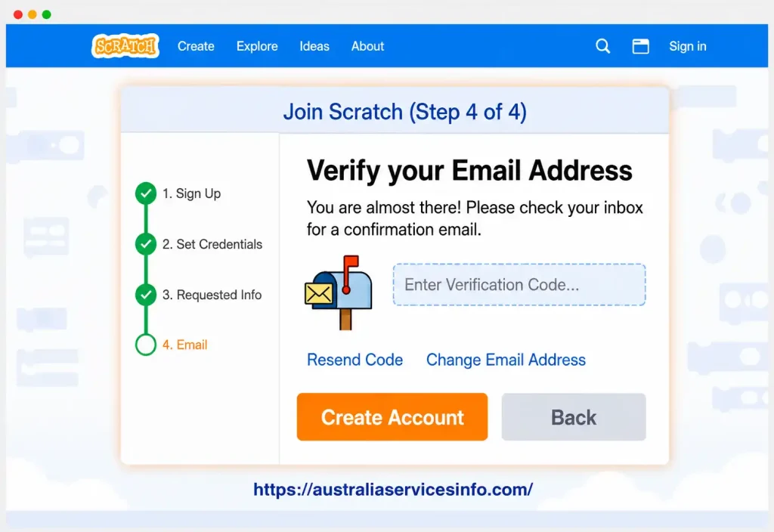Click the orange Create Account button
Viewport: 774px width, 532px height.
(392, 417)
